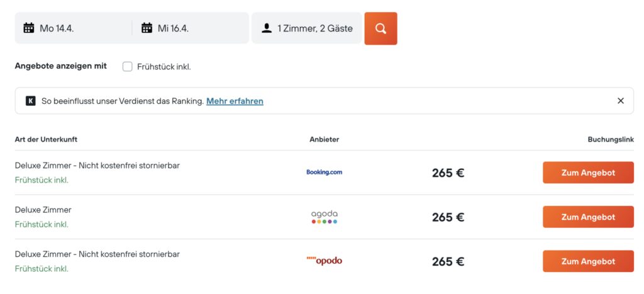Open the Mehr erfahren link
This screenshot has width=644, height=294.
pyautogui.click(x=235, y=101)
